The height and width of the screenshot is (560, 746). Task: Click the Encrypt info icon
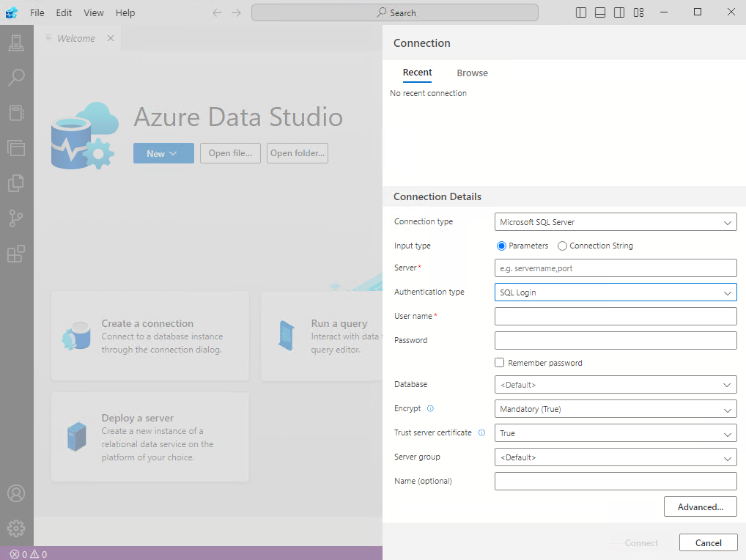430,408
